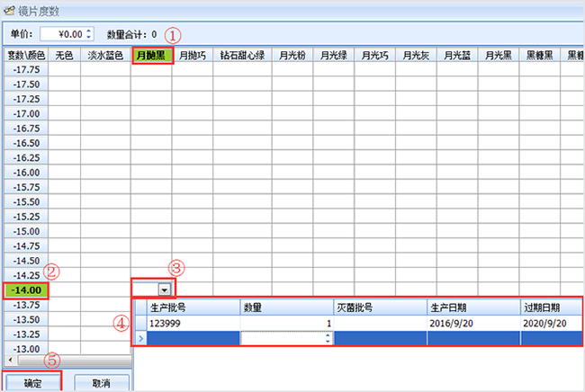This screenshot has width=585, height=392.
Task: Select the -17.00 degree row header
Action: [x=26, y=113]
